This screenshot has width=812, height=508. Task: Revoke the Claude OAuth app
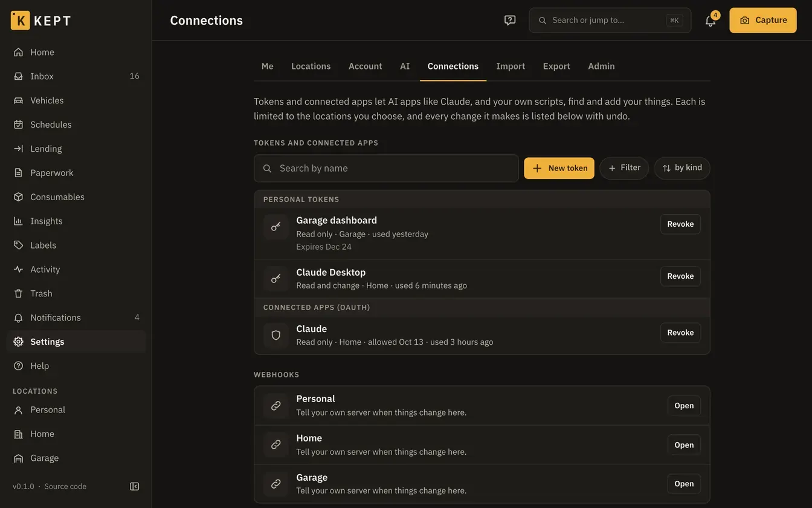tap(680, 333)
